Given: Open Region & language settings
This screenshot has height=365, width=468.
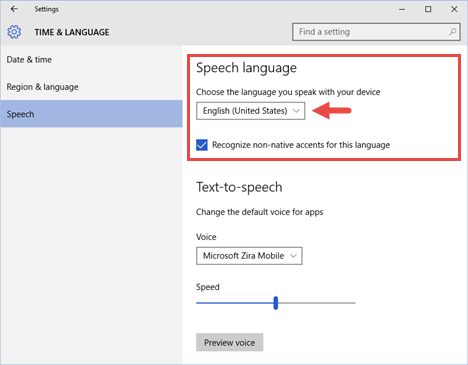Looking at the screenshot, I should click(91, 87).
